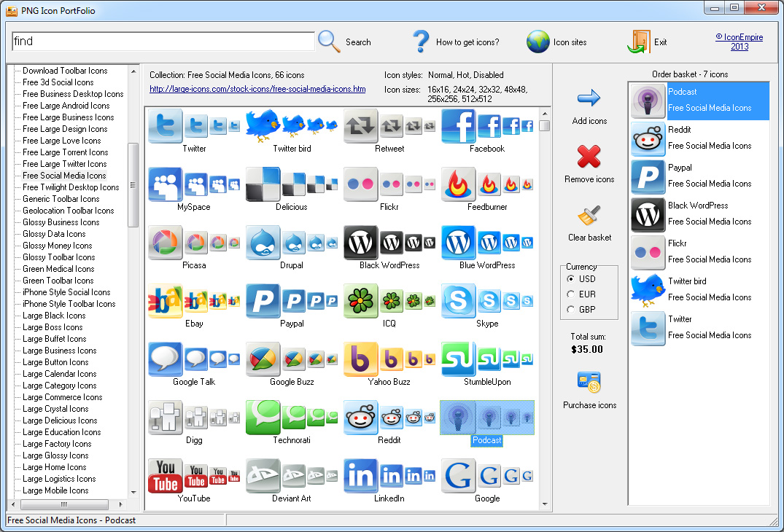Click the Remove icons red X
This screenshot has height=532, width=784.
[x=589, y=157]
